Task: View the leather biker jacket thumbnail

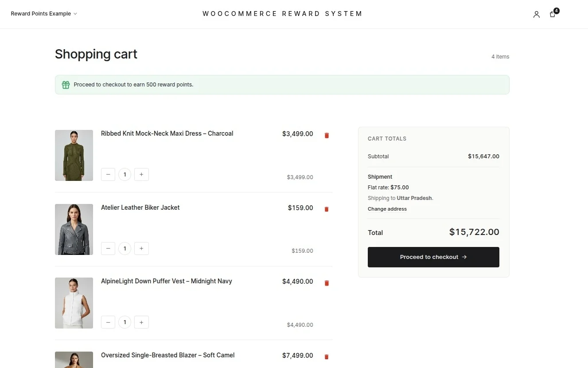Action: pos(74,229)
